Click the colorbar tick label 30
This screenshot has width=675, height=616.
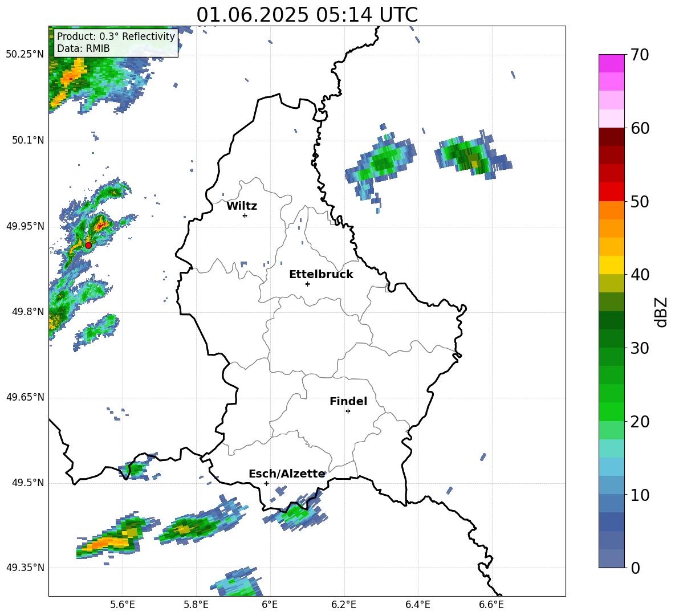coord(640,348)
